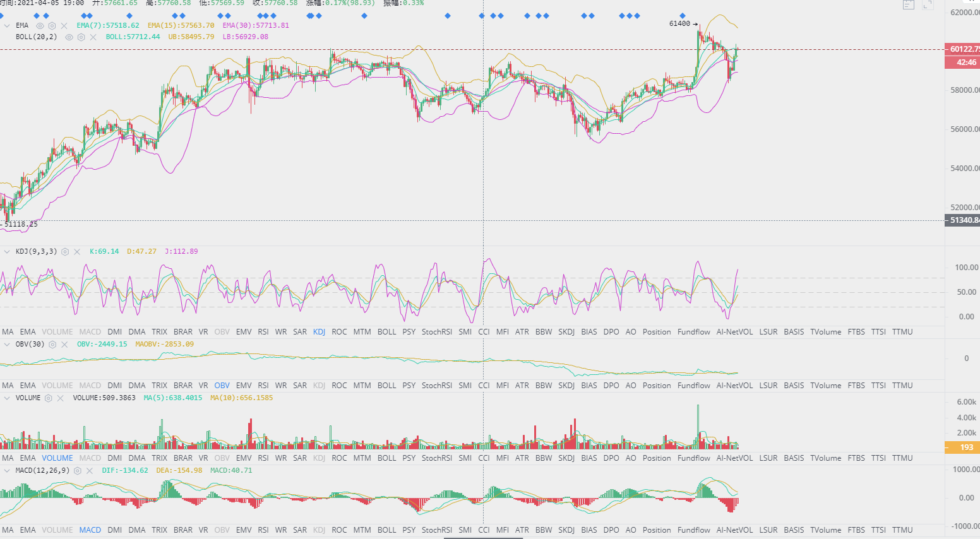This screenshot has height=539, width=980.
Task: Select DMI tab in OBV panel's indicator row
Action: coord(115,386)
